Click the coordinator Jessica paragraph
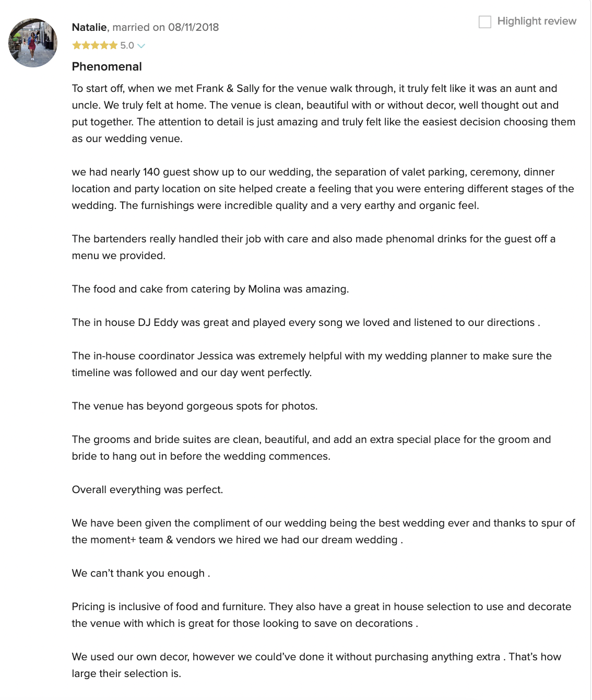Screen dimensions: 592x700 (312, 364)
